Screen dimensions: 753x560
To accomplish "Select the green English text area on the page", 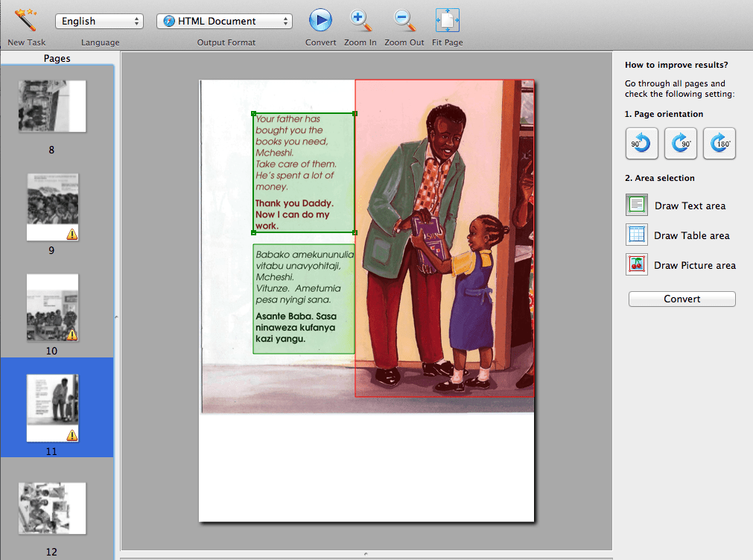I will click(x=303, y=171).
